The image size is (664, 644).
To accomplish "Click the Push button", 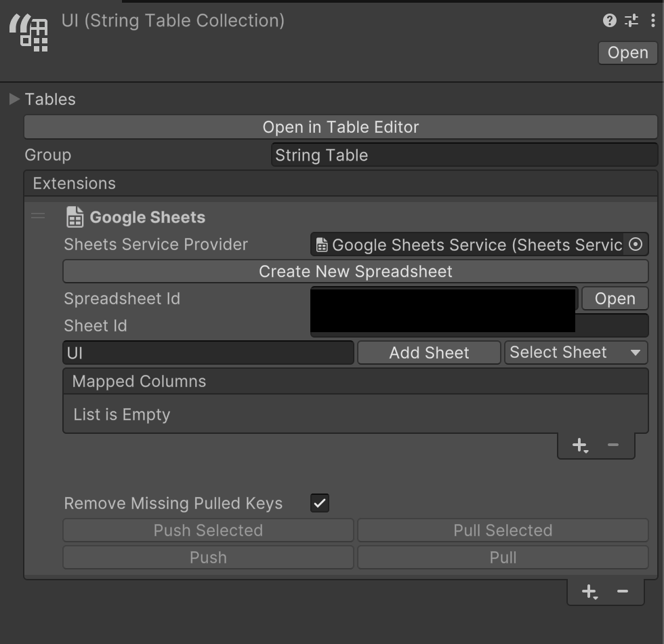I will coord(208,557).
